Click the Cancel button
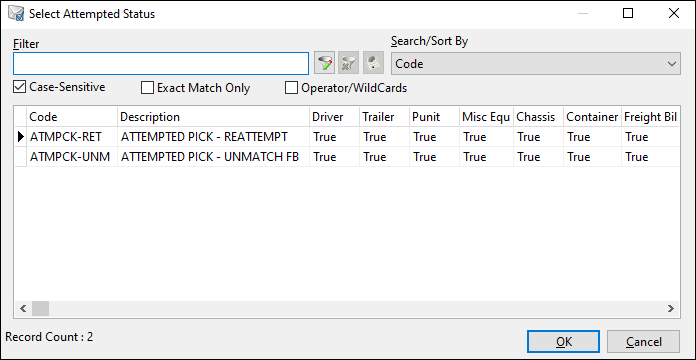This screenshot has width=696, height=360. [644, 342]
